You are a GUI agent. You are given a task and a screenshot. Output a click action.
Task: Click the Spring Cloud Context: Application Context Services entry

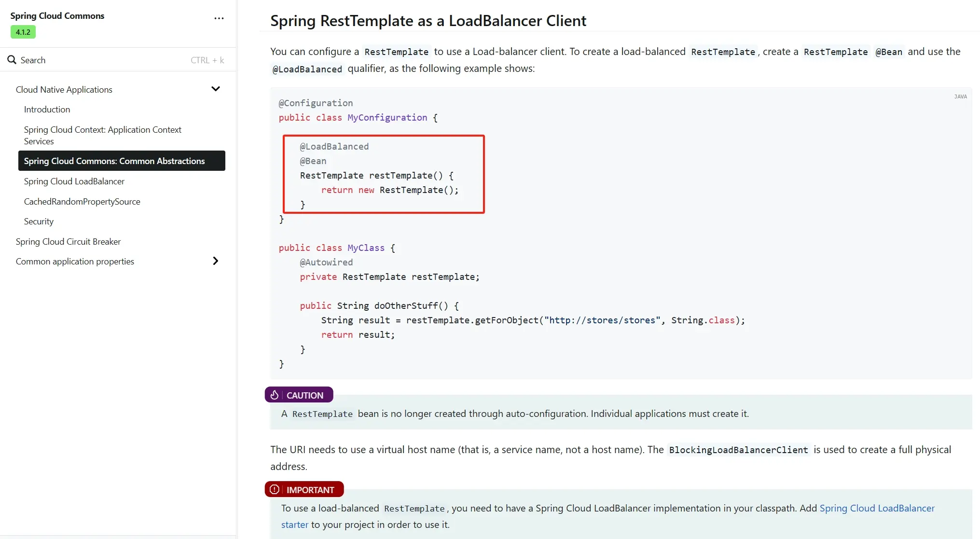pos(102,135)
